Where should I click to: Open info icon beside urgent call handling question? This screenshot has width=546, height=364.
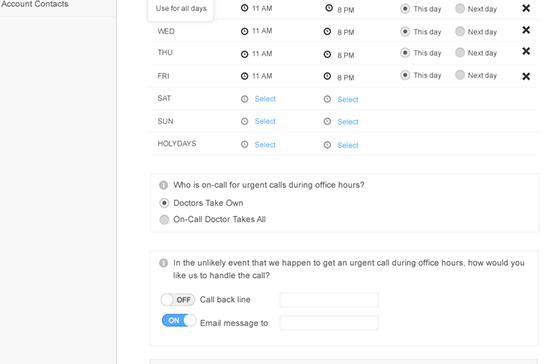tap(163, 263)
